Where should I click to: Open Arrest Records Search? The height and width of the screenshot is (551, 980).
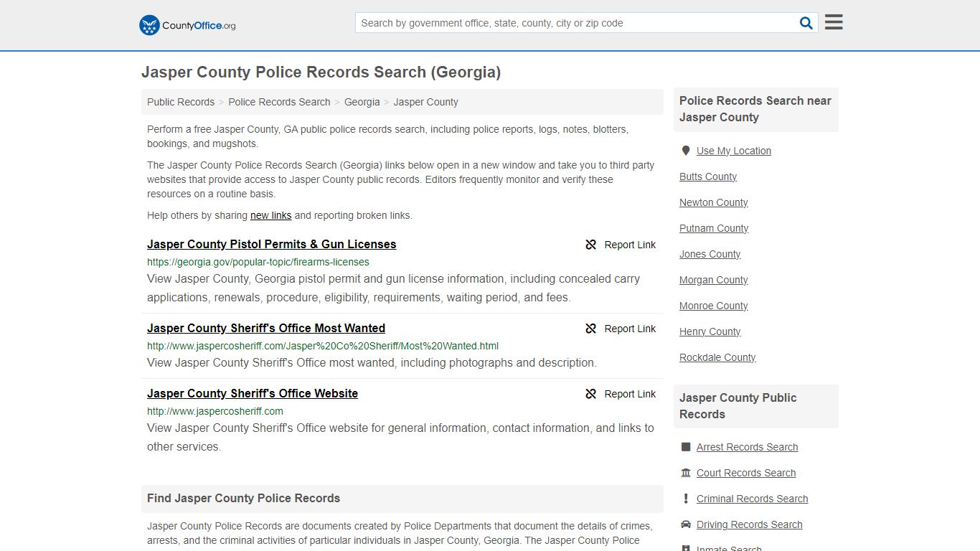[x=748, y=447]
